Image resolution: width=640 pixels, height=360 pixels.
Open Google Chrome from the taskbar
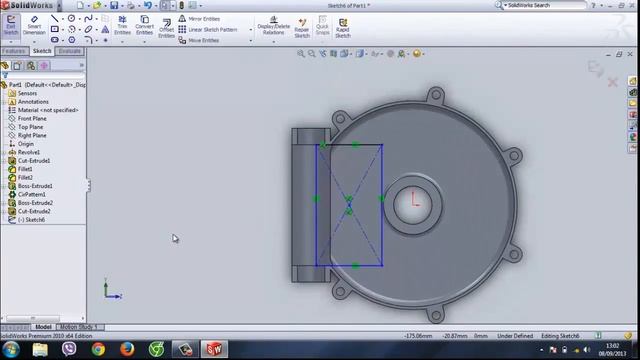pos(98,349)
